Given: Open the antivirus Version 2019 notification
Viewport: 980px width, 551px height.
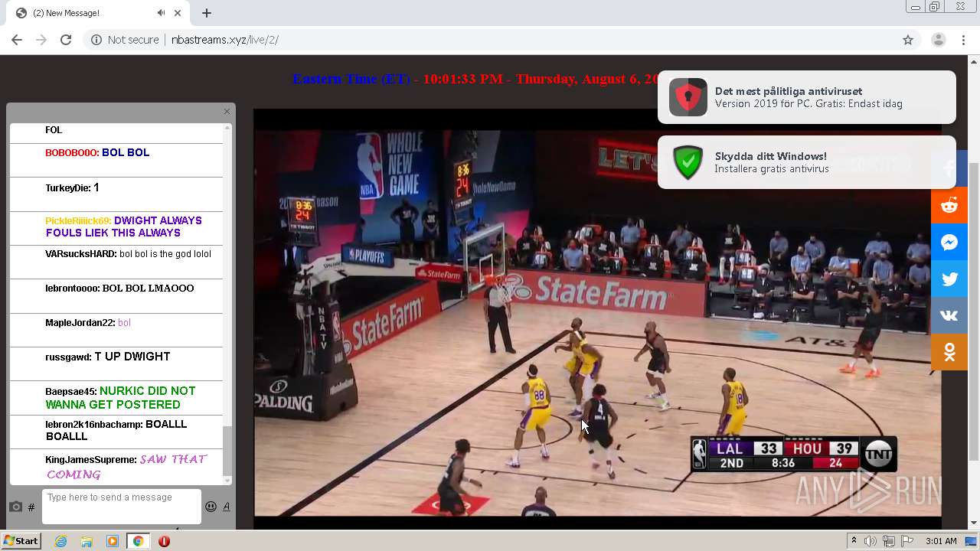Looking at the screenshot, I should [807, 97].
